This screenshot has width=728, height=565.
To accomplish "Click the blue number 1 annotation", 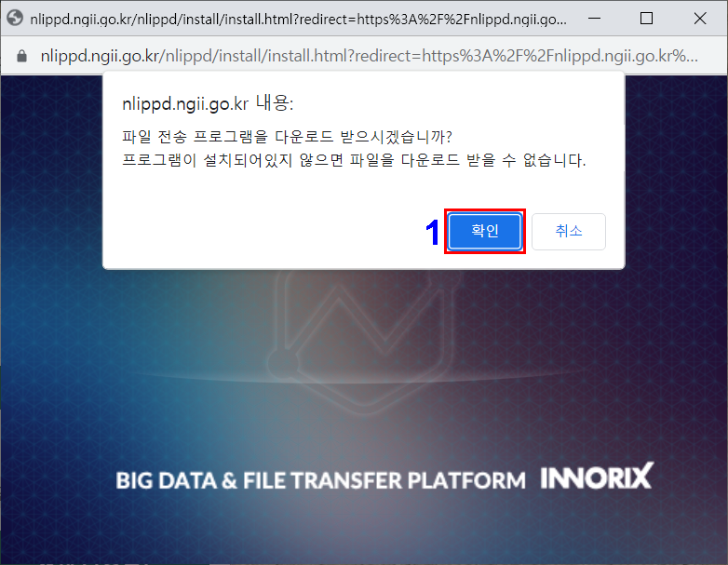I will (432, 233).
